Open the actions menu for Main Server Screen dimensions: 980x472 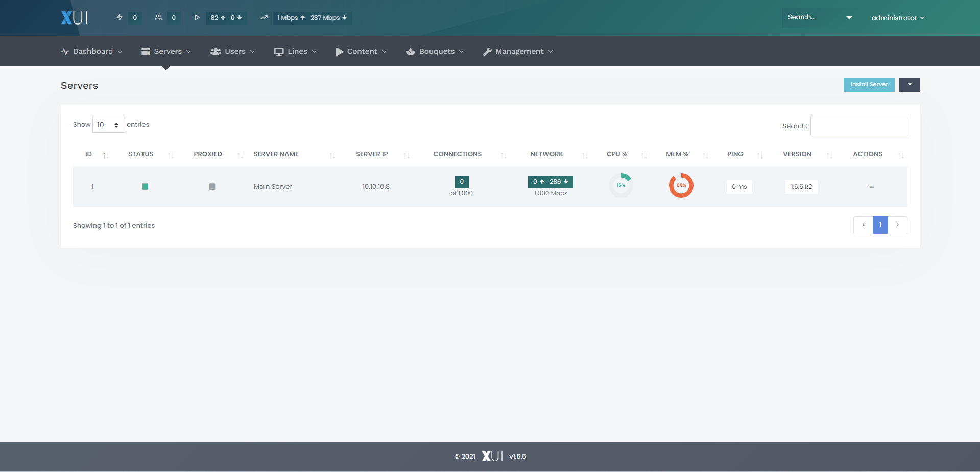tap(872, 186)
